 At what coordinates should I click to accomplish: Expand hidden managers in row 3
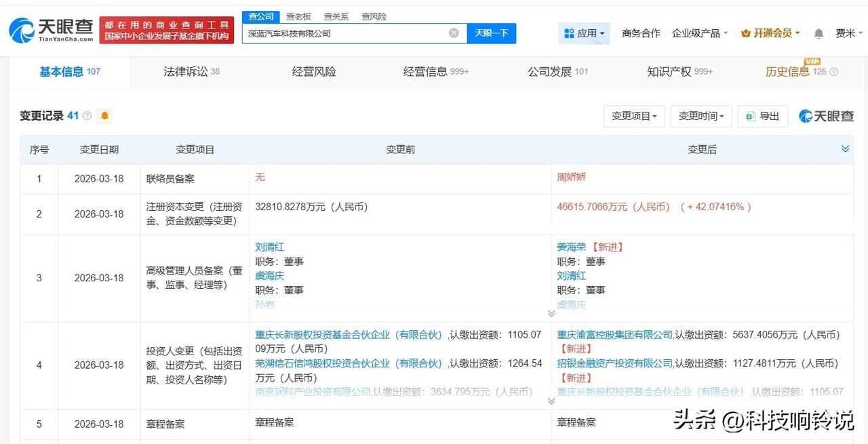551,312
